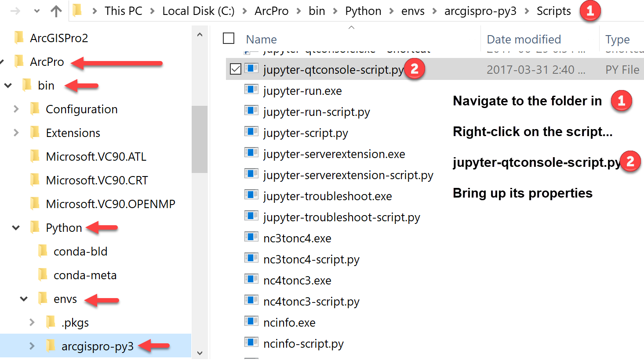
Task: Collapse the Python folder in the tree
Action: pyautogui.click(x=16, y=227)
